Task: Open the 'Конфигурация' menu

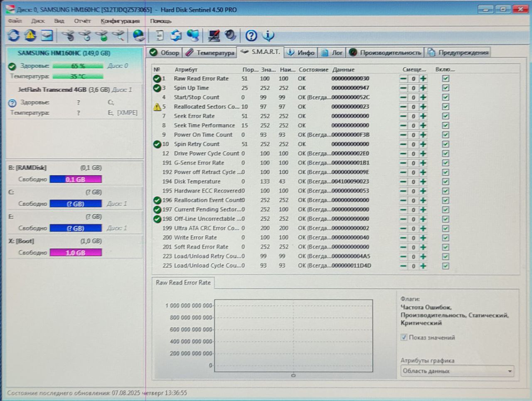Action: click(120, 21)
